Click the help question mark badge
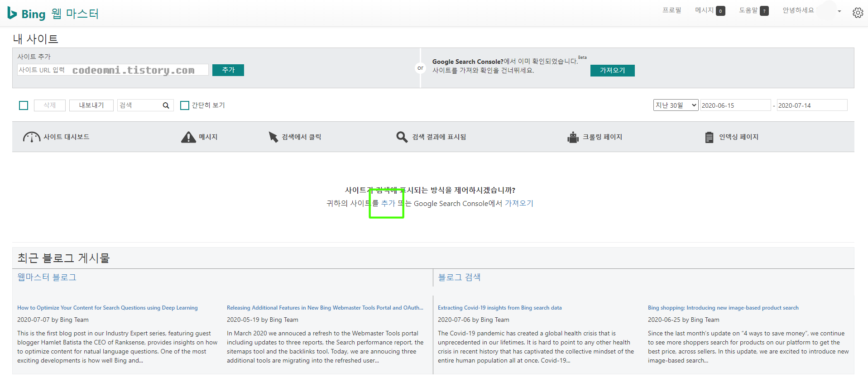 click(764, 11)
